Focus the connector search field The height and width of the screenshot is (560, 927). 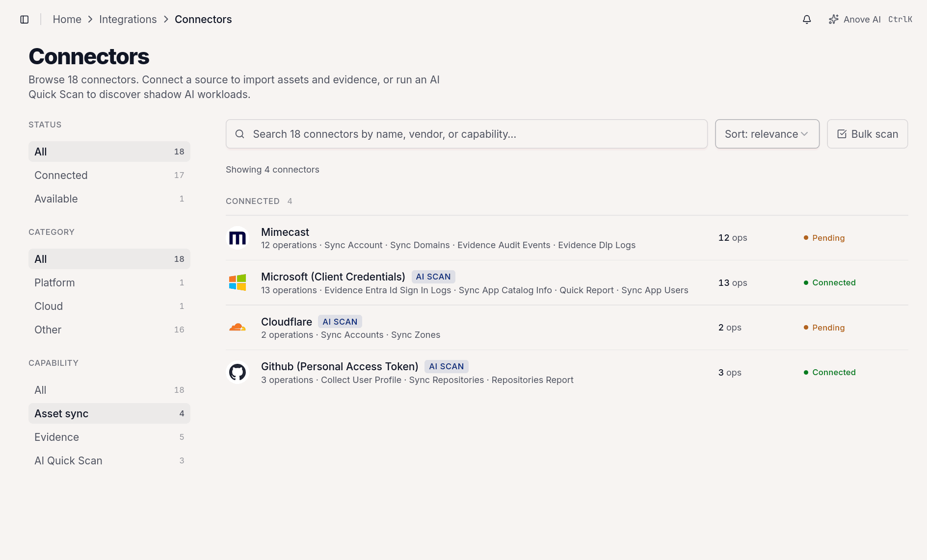coord(467,134)
